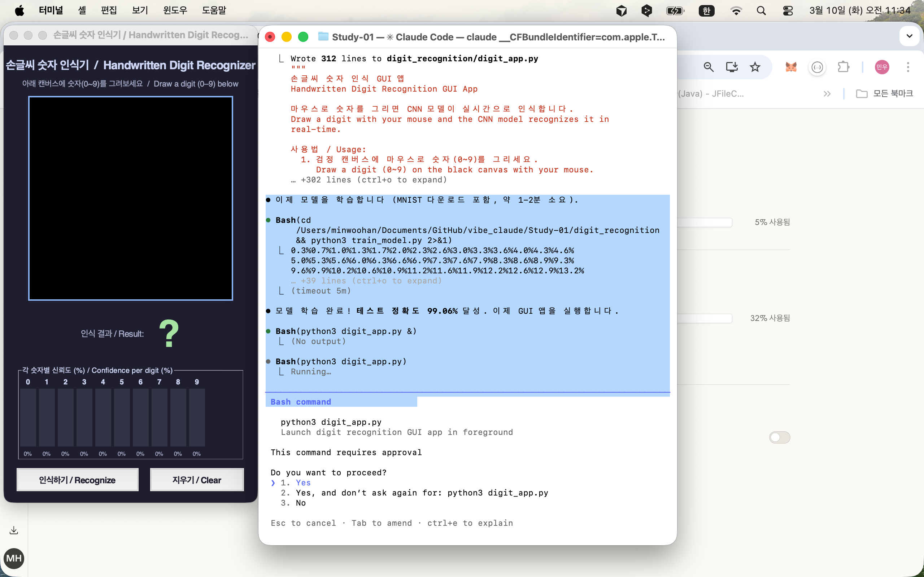Click the download icon in sidebar
Viewport: 924px width, 577px height.
coord(14,530)
